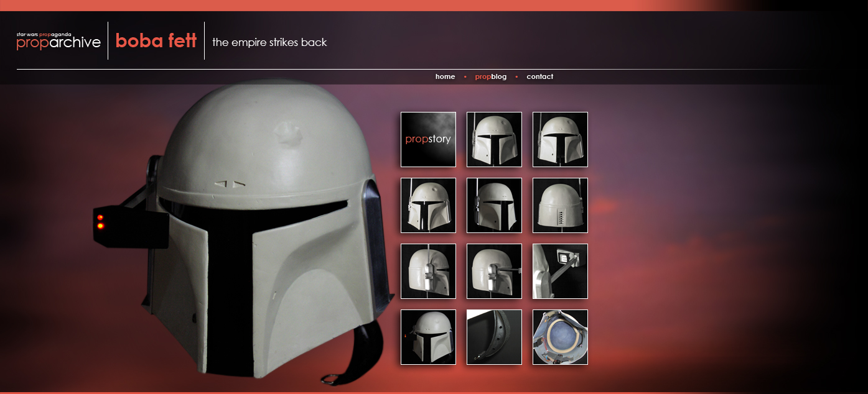Open the curved padding strap close-up thumbnail

[494, 337]
